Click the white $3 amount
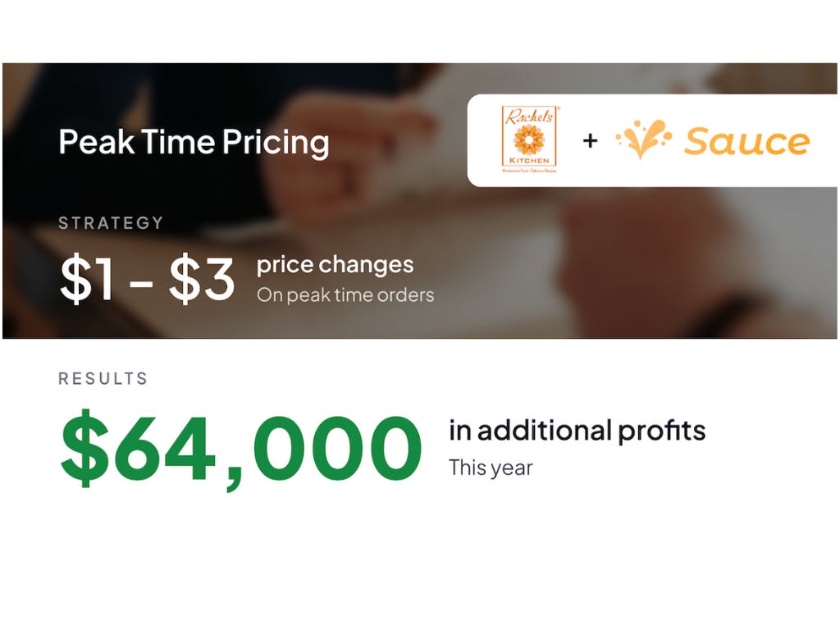Screen dimensions: 840x630 [x=202, y=280]
